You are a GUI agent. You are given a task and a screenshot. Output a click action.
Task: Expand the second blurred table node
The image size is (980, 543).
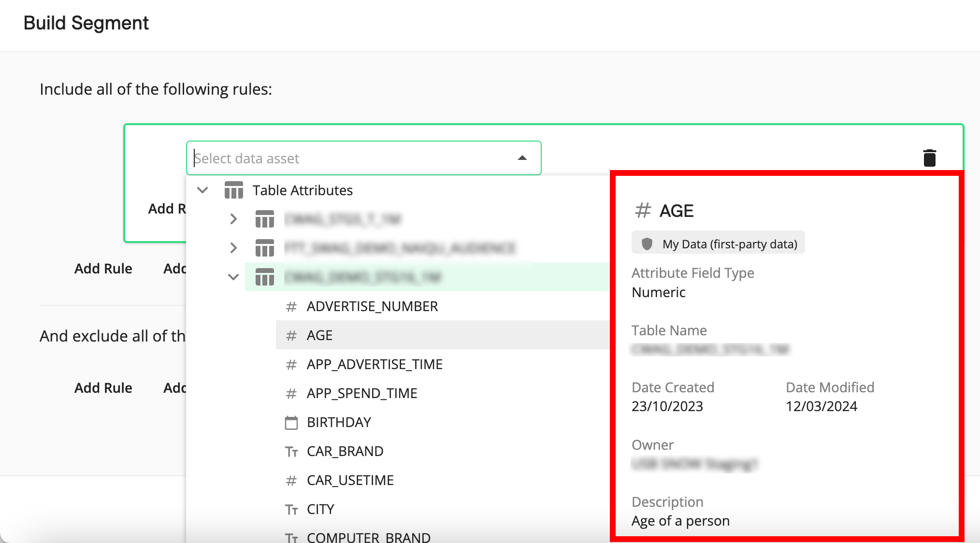tap(233, 248)
